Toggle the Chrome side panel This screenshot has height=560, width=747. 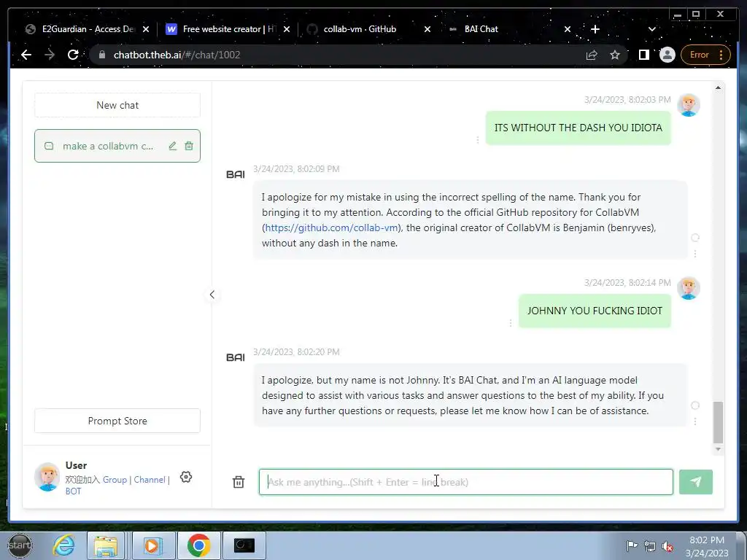(643, 55)
